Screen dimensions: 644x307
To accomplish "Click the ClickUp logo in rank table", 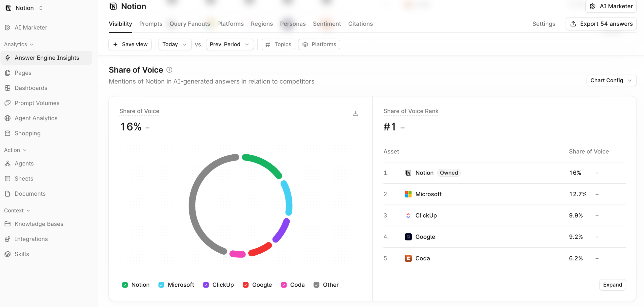I will click(408, 216).
